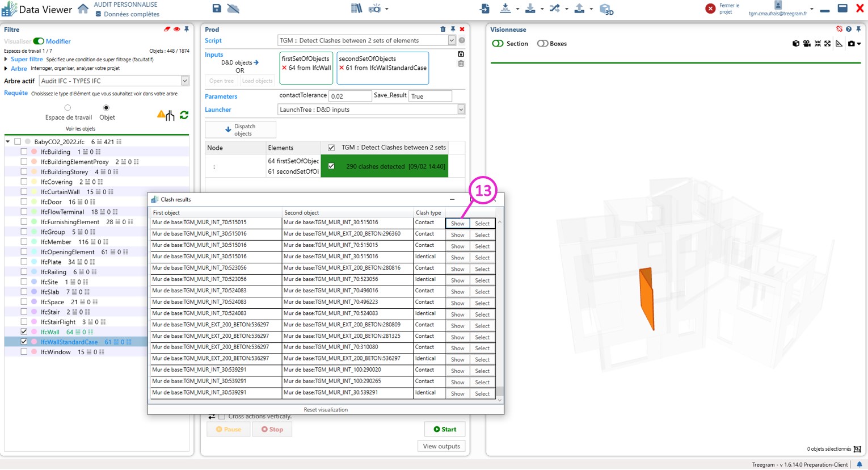Click the Start button
868x470 pixels.
coord(445,429)
